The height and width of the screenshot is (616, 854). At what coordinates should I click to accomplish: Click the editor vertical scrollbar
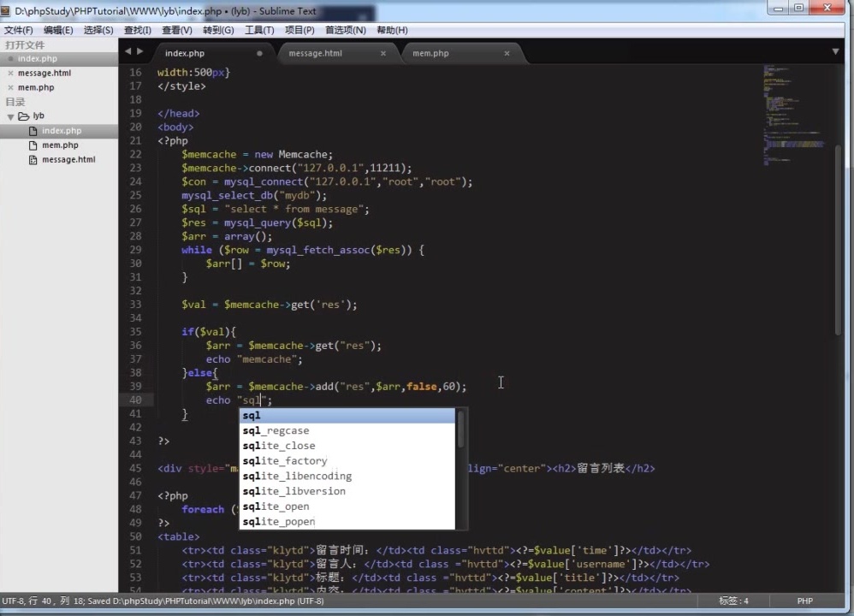point(839,240)
